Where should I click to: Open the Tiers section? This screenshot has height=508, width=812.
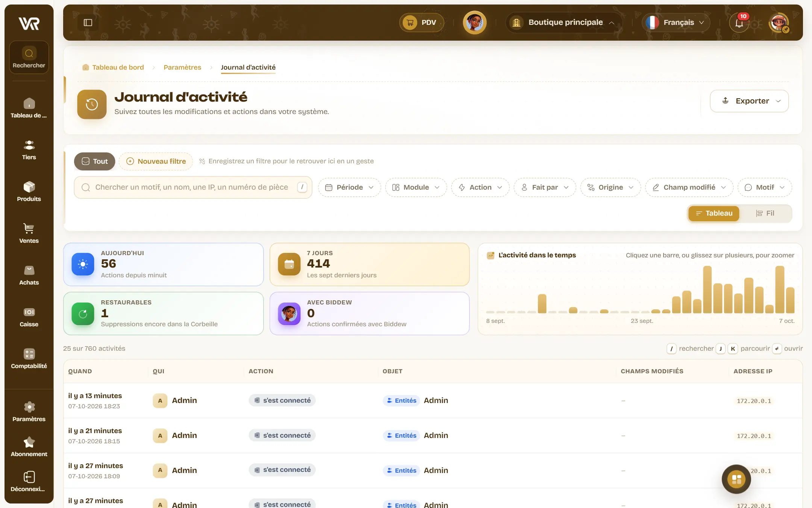point(29,150)
